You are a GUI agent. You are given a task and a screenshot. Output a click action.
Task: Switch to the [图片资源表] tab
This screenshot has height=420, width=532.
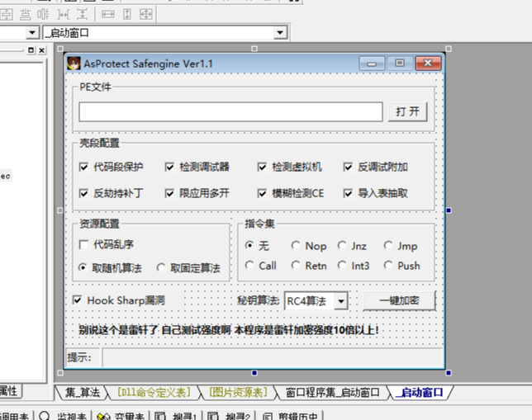pos(238,393)
